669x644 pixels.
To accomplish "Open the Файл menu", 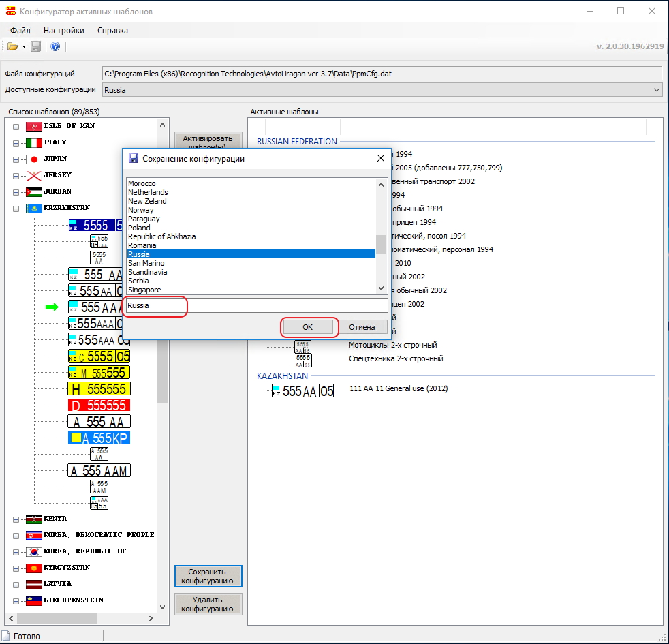I will pos(20,30).
